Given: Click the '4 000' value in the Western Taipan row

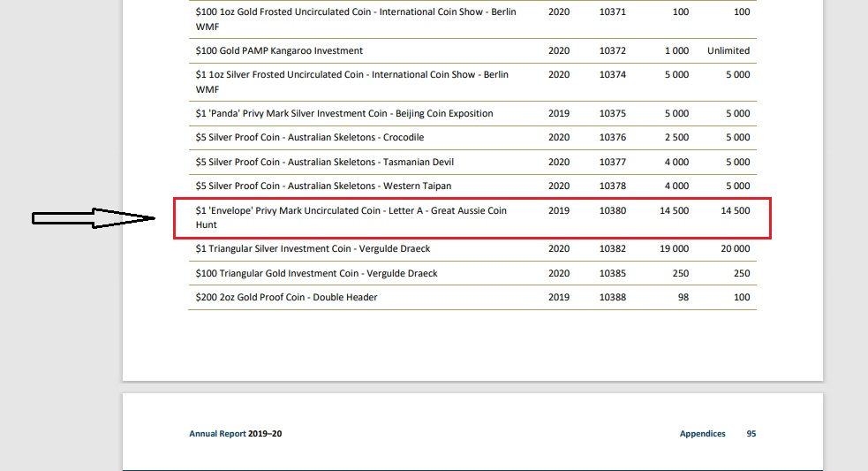Looking at the screenshot, I should point(677,186).
